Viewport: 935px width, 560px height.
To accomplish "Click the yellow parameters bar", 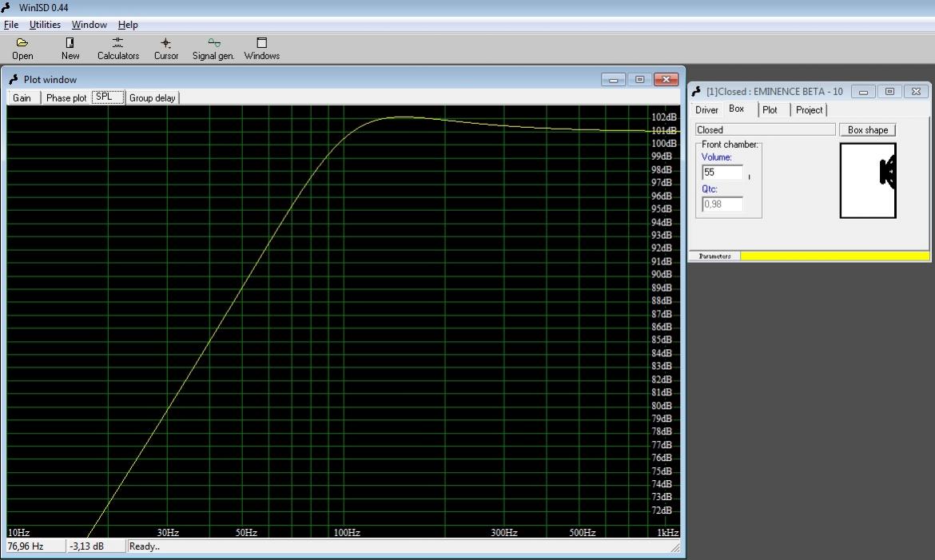I will click(834, 256).
